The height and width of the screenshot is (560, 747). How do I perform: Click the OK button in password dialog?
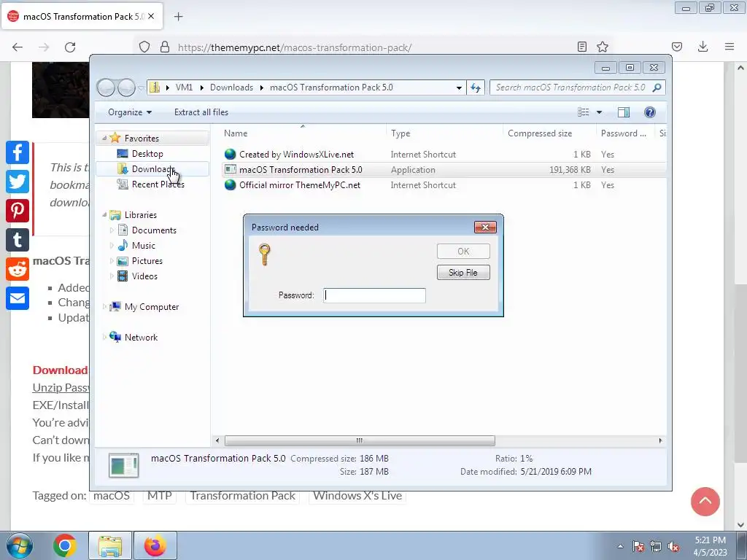pos(463,251)
